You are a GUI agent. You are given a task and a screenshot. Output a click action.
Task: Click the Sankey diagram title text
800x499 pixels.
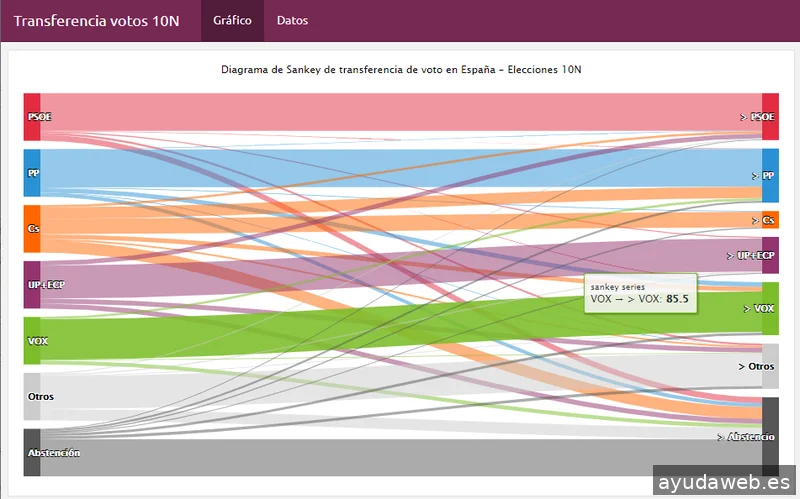(x=400, y=70)
